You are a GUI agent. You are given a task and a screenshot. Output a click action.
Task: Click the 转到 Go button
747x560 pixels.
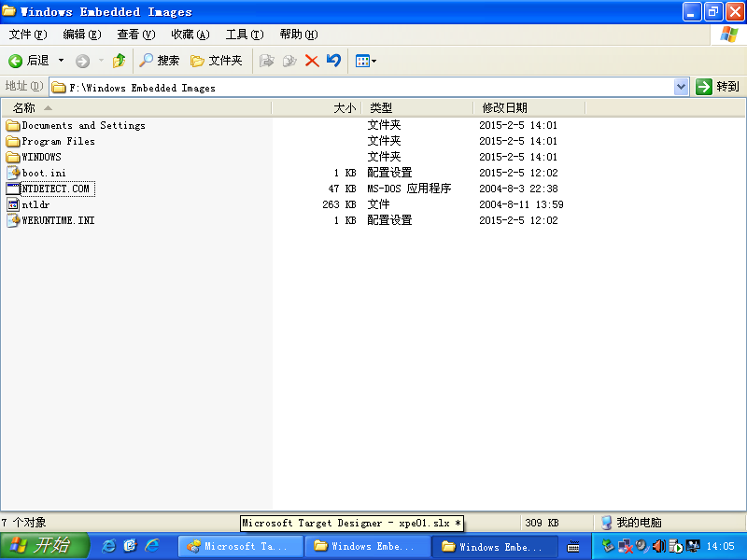717,87
